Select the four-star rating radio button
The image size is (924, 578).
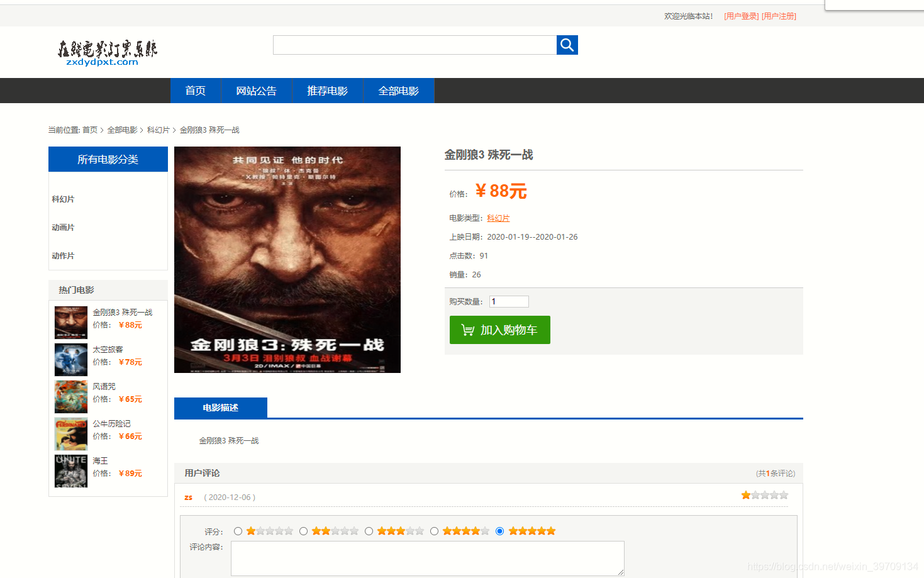tap(434, 531)
